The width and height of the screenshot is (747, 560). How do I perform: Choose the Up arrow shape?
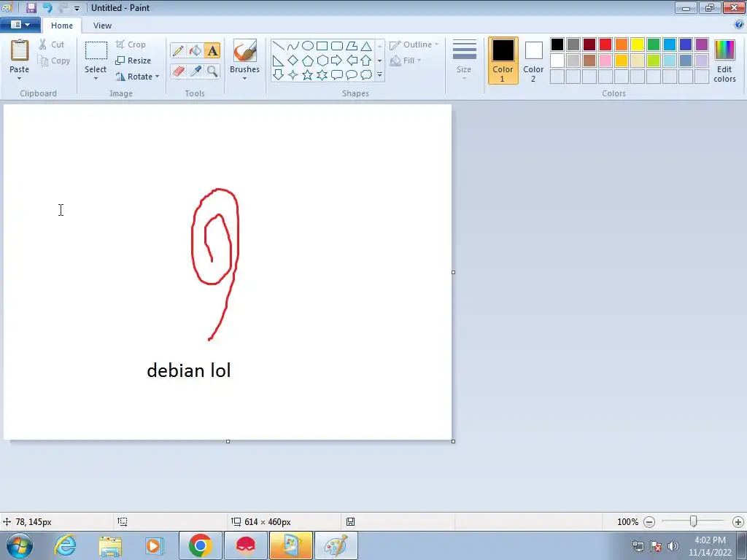pos(366,61)
